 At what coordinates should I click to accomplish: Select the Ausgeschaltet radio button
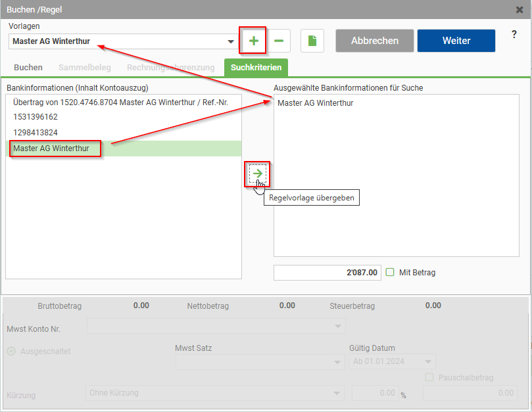click(x=11, y=351)
